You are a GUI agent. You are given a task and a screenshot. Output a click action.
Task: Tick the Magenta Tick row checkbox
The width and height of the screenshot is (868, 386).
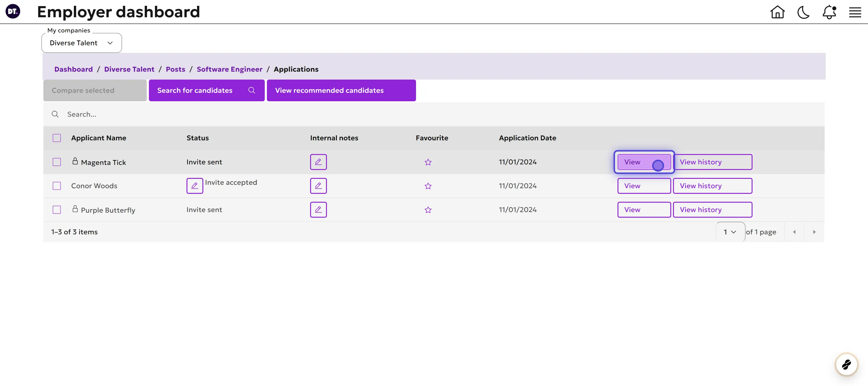coord(57,162)
